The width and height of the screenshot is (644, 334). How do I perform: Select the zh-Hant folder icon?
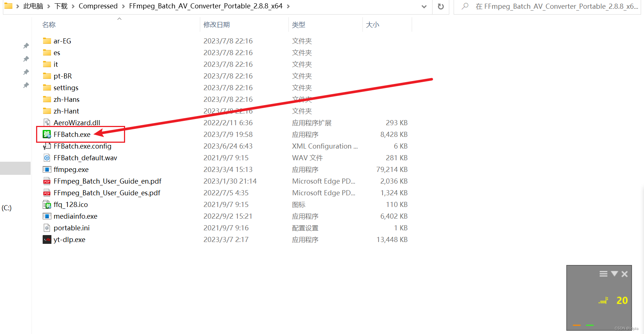47,111
